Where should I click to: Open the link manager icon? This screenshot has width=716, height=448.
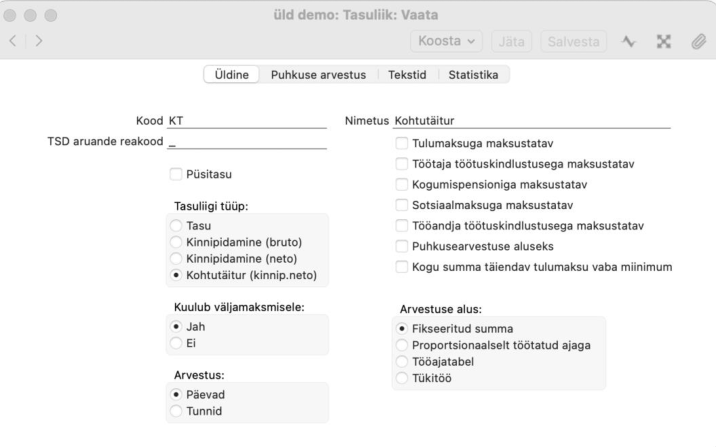(663, 42)
